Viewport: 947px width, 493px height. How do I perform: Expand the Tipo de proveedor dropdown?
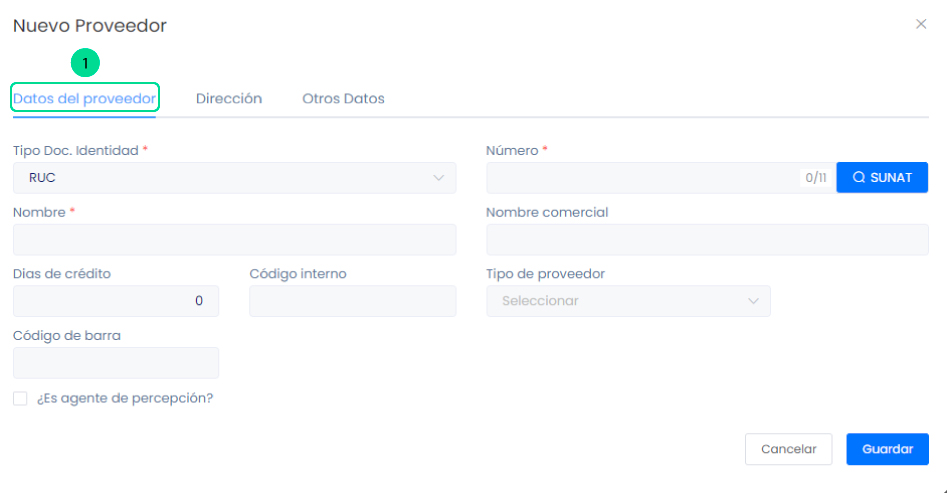click(628, 301)
